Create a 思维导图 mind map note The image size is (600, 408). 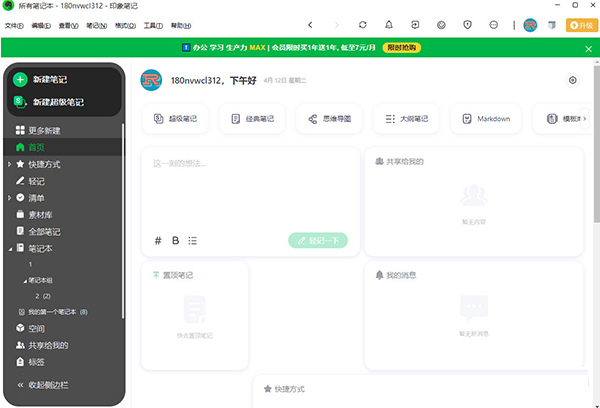click(x=326, y=119)
